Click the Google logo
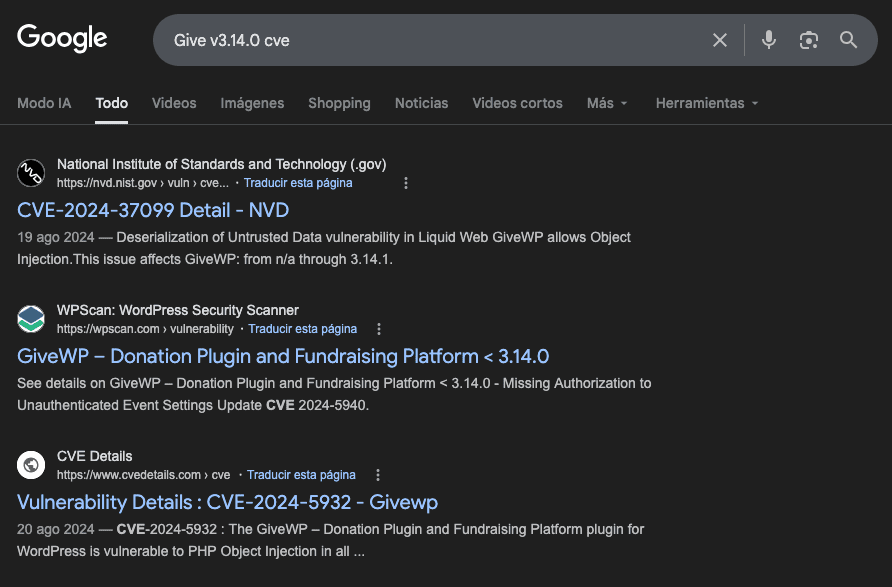This screenshot has height=587, width=892. pyautogui.click(x=62, y=39)
